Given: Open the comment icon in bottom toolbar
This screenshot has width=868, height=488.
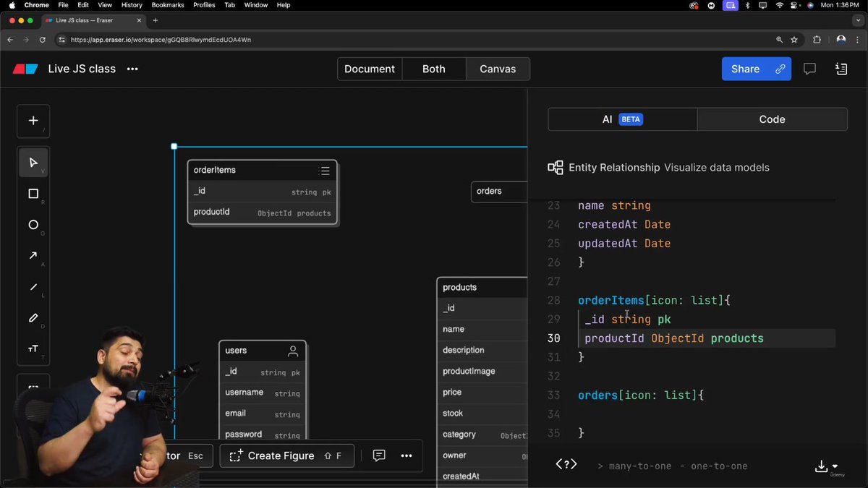Looking at the screenshot, I should pos(379,455).
